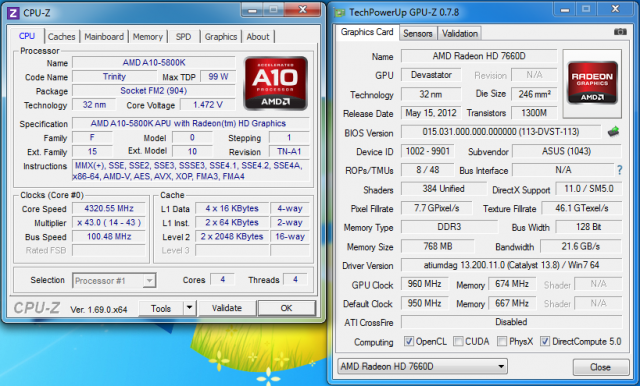
Task: Select the Graphics Card tab
Action: [367, 32]
